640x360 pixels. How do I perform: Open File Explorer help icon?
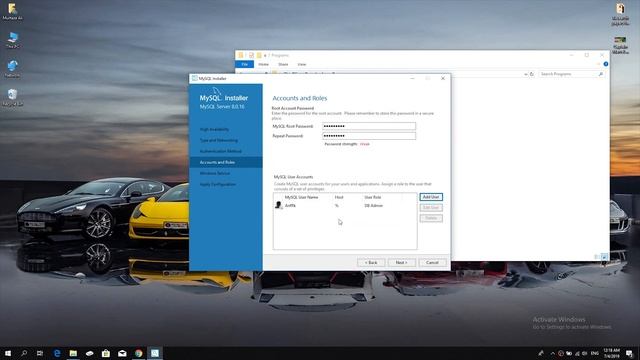click(606, 64)
